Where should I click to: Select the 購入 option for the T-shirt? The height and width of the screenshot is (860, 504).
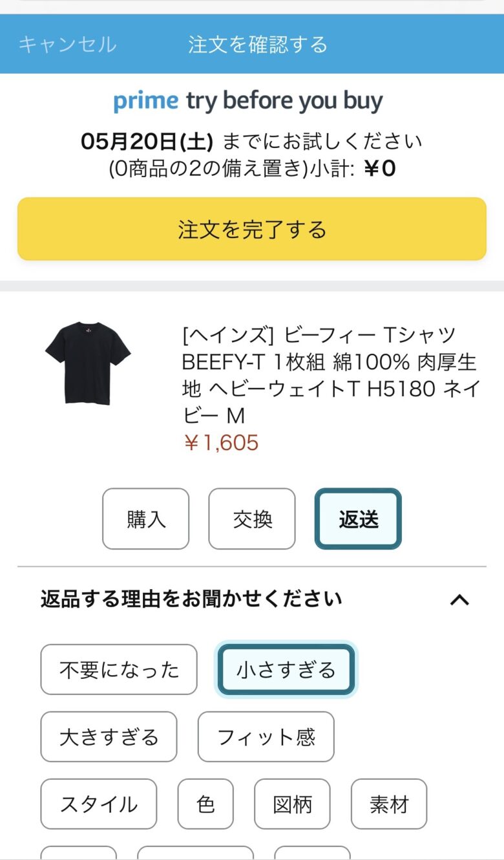[146, 519]
